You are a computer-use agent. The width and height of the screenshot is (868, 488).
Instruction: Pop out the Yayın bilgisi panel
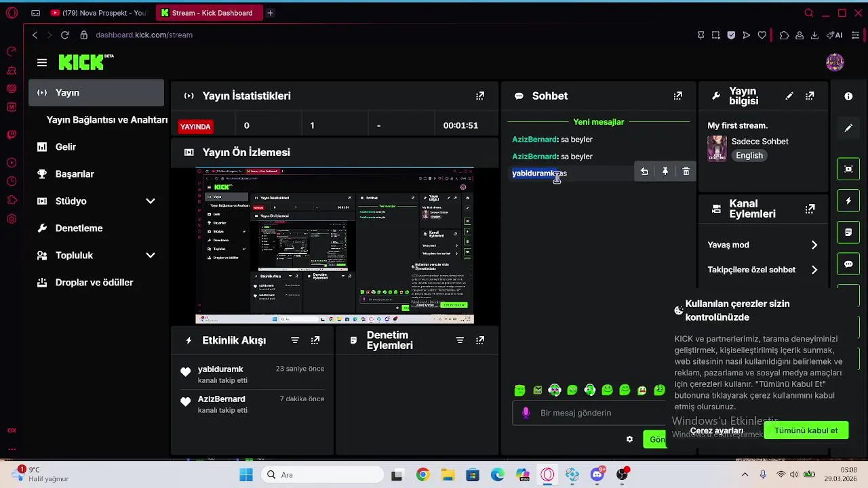point(810,96)
